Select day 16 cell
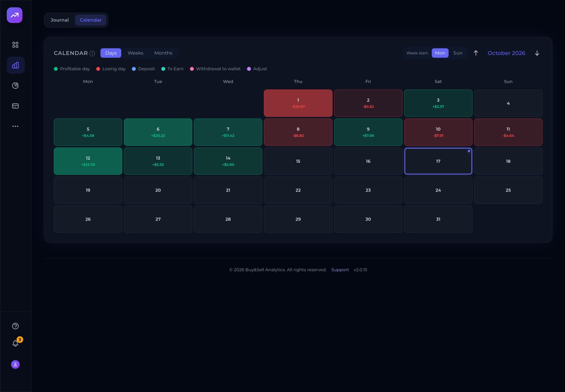 pos(368,161)
